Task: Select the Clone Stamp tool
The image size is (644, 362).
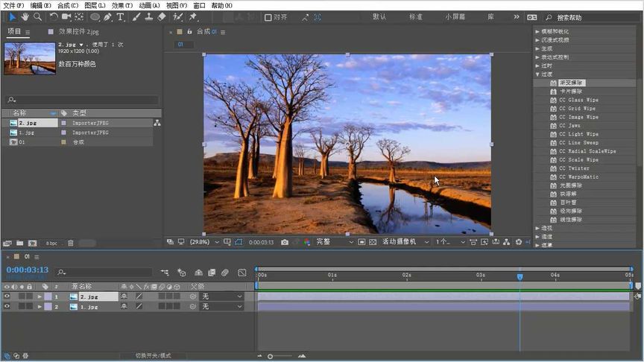Action: pyautogui.click(x=149, y=17)
